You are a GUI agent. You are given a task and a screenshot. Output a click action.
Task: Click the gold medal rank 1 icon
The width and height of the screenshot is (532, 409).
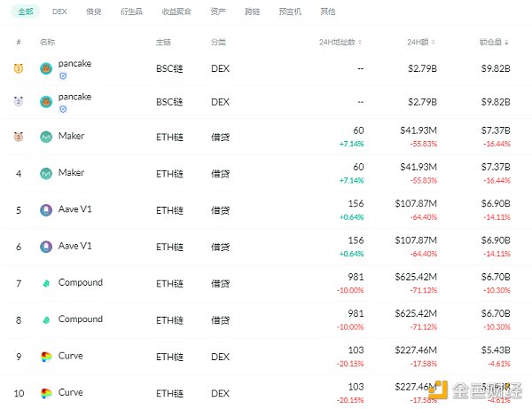(x=19, y=68)
